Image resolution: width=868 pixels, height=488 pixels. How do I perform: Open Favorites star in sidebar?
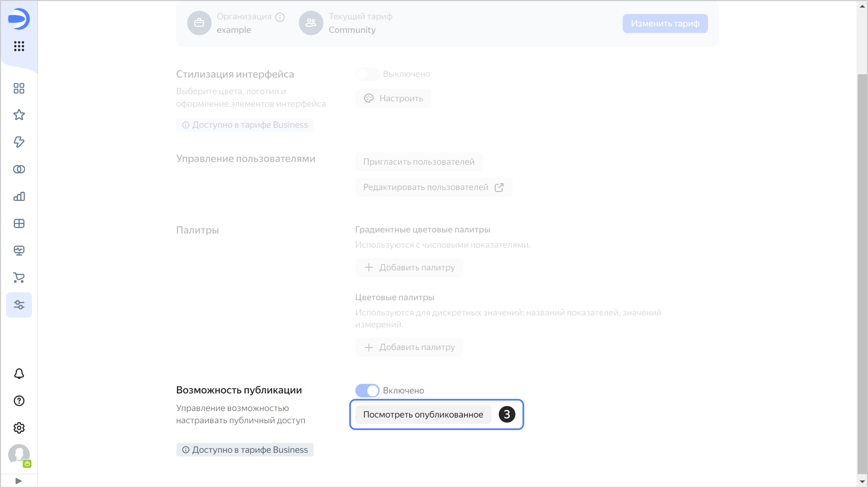19,115
